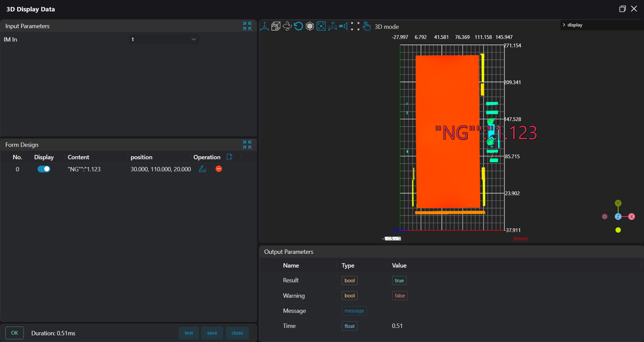Click the X axis gizmo handle
This screenshot has width=644, height=342.
click(x=632, y=217)
